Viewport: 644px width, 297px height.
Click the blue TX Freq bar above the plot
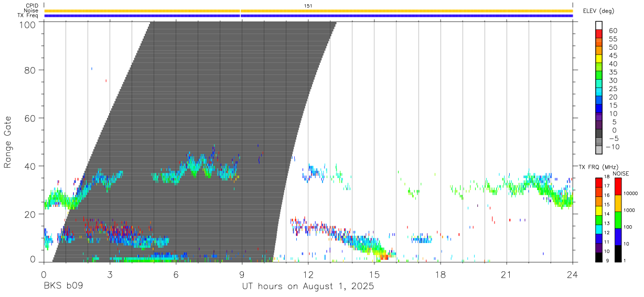(308, 16)
